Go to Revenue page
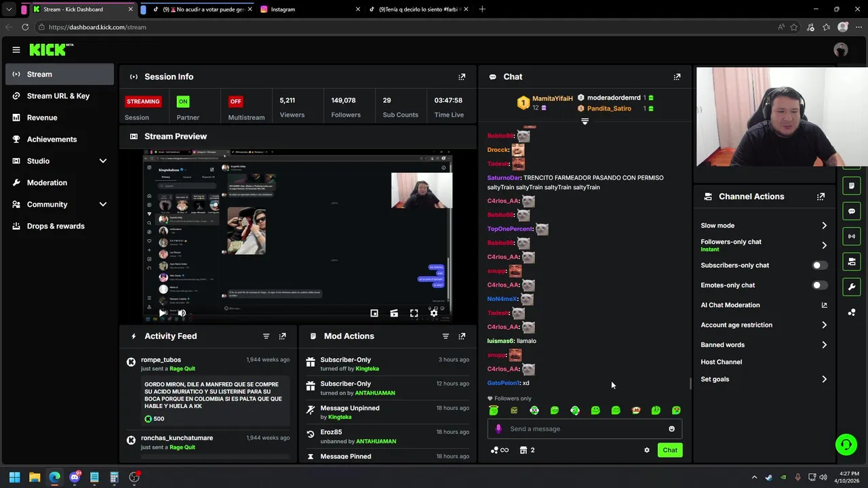Viewport: 868px width, 488px height. point(60,117)
